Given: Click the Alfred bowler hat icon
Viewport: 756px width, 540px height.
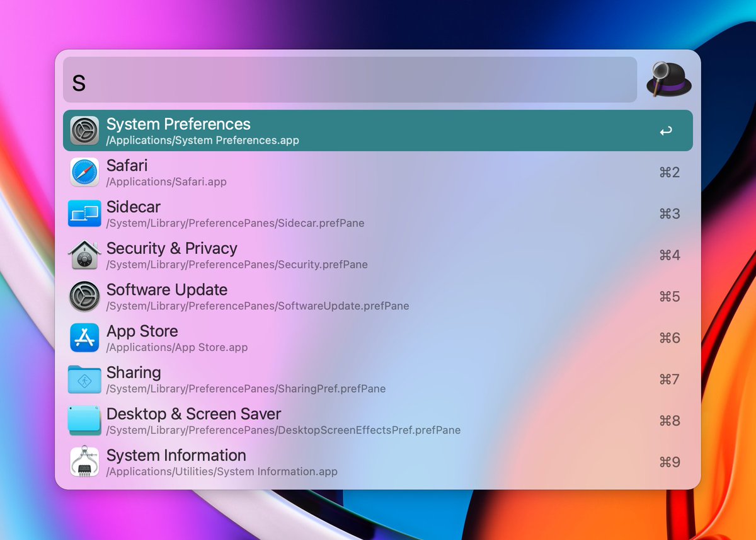Looking at the screenshot, I should point(669,79).
